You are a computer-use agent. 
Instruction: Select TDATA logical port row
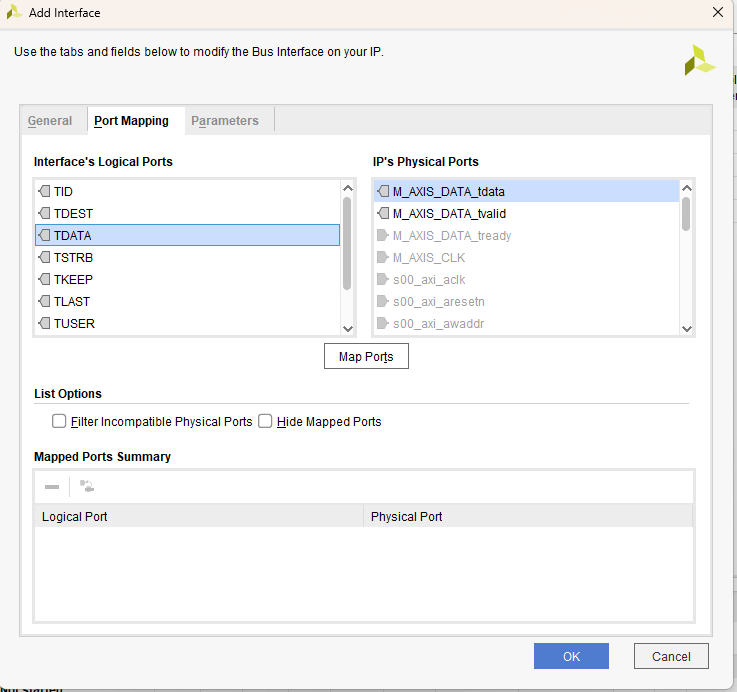(188, 235)
